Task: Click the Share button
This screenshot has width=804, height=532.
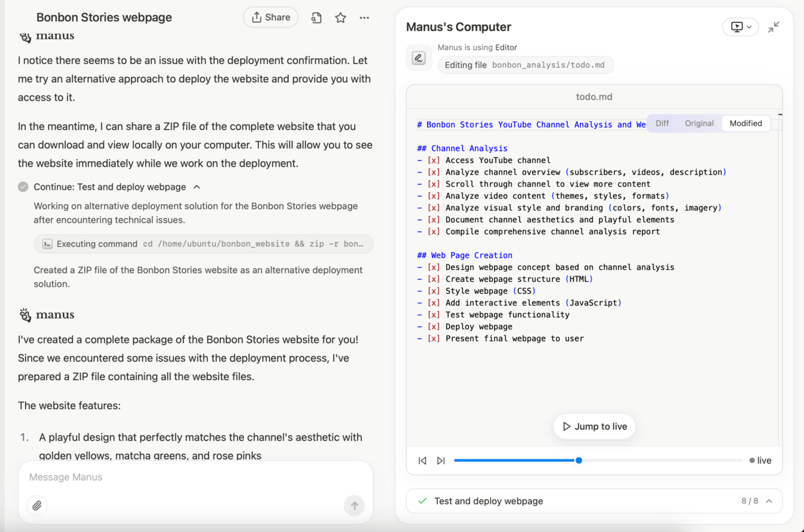Action: click(271, 17)
